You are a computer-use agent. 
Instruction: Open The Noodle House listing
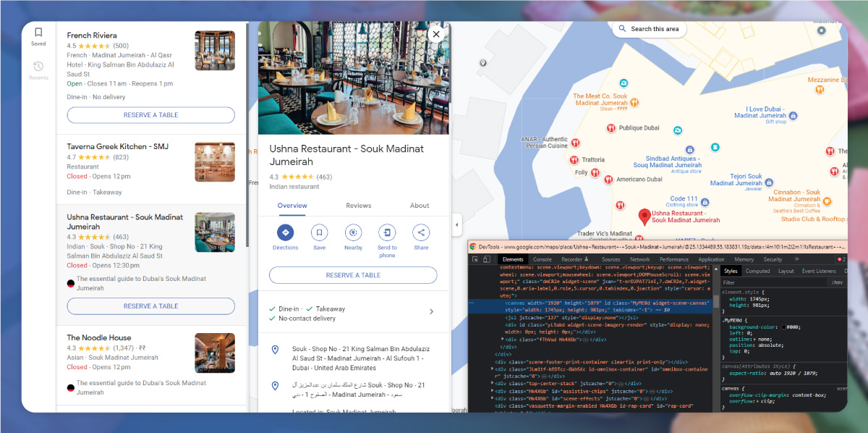click(150, 365)
